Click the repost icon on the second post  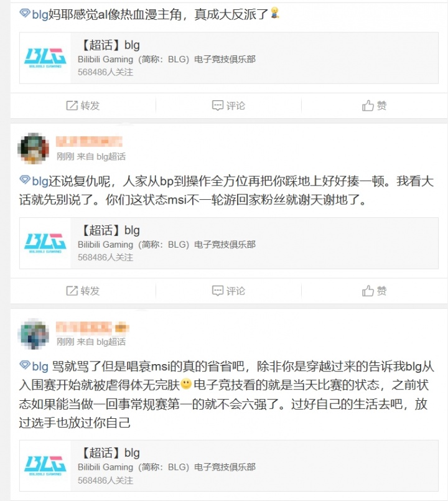click(72, 291)
